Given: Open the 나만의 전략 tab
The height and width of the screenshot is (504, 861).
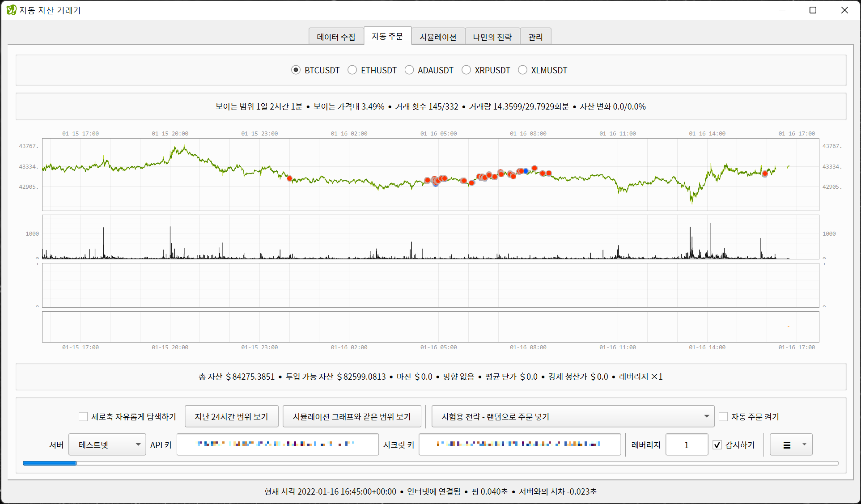Looking at the screenshot, I should 492,37.
